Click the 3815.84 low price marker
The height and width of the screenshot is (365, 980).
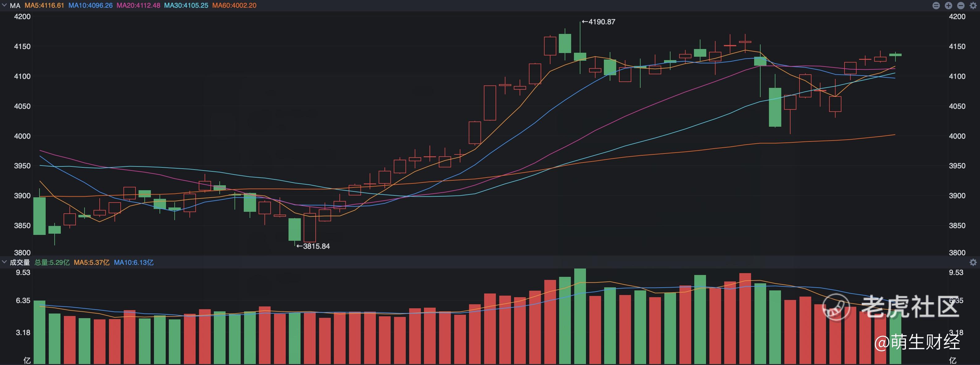point(313,246)
